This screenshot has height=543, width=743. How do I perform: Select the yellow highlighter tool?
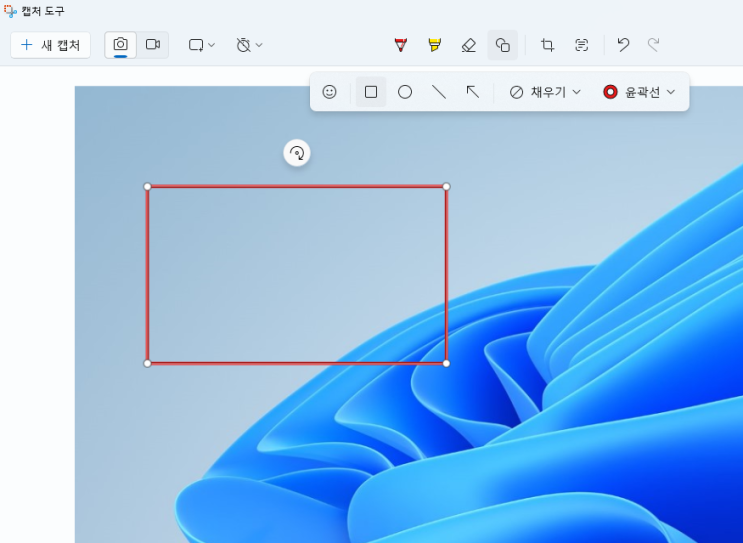pos(435,45)
